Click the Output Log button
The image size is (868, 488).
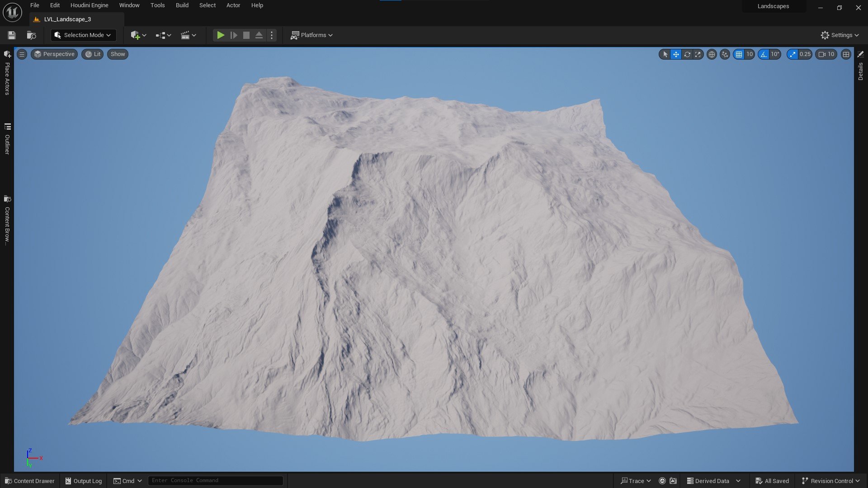[84, 481]
